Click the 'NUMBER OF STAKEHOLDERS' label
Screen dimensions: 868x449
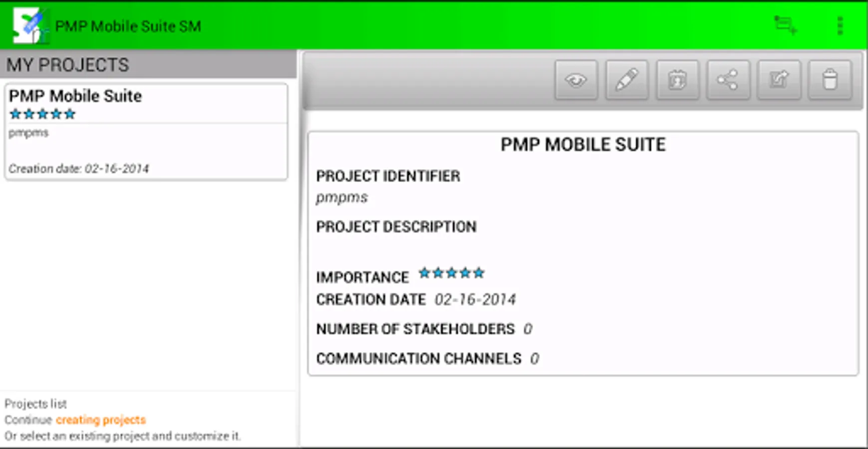pos(415,329)
